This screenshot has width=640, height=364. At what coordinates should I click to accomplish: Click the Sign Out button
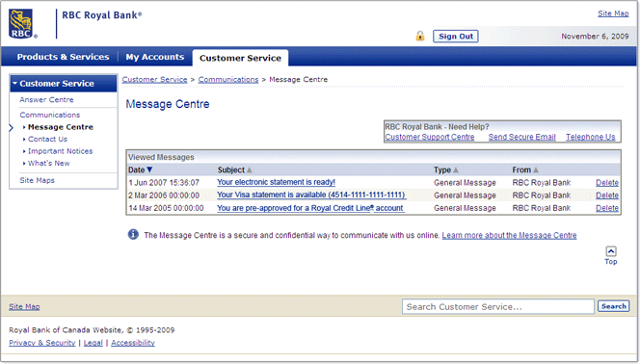pos(456,37)
